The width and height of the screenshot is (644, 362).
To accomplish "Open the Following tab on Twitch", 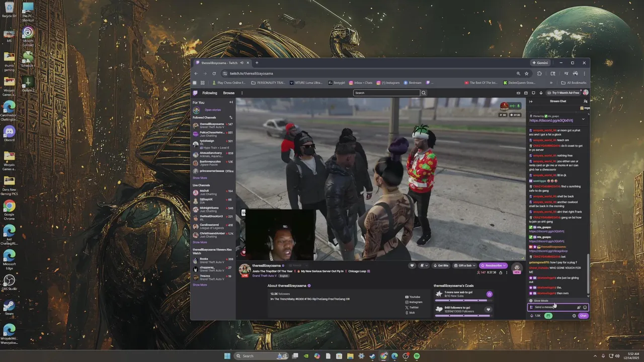I will [210, 93].
